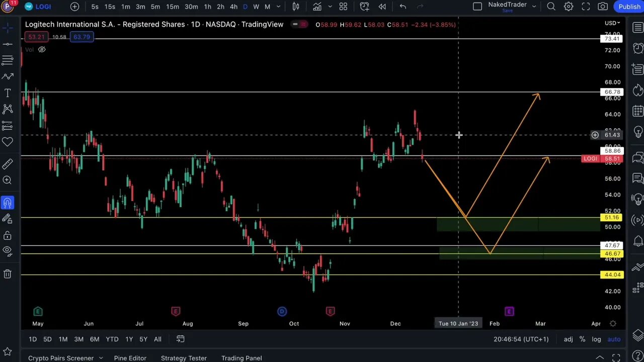The image size is (644, 362).
Task: Open the favorites heart icon tools
Action: point(8,142)
